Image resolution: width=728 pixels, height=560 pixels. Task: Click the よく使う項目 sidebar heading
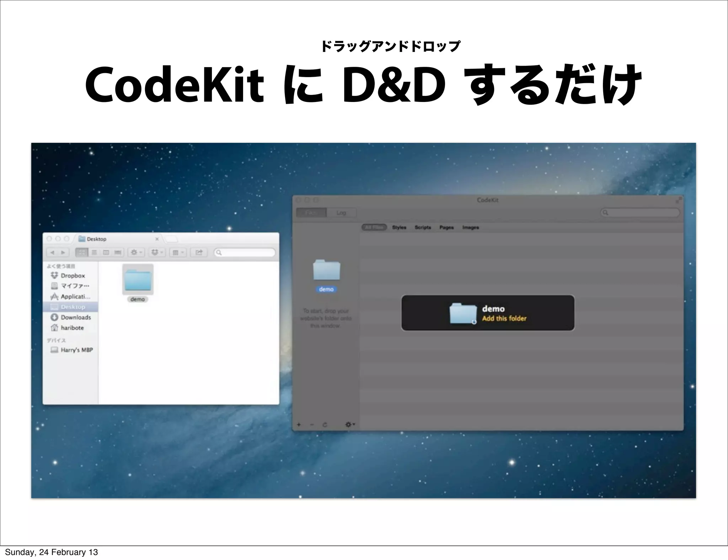61,266
